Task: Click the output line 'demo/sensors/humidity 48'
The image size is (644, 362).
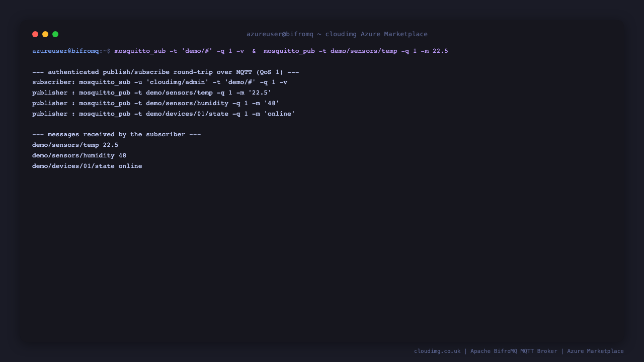Action: tap(79, 156)
